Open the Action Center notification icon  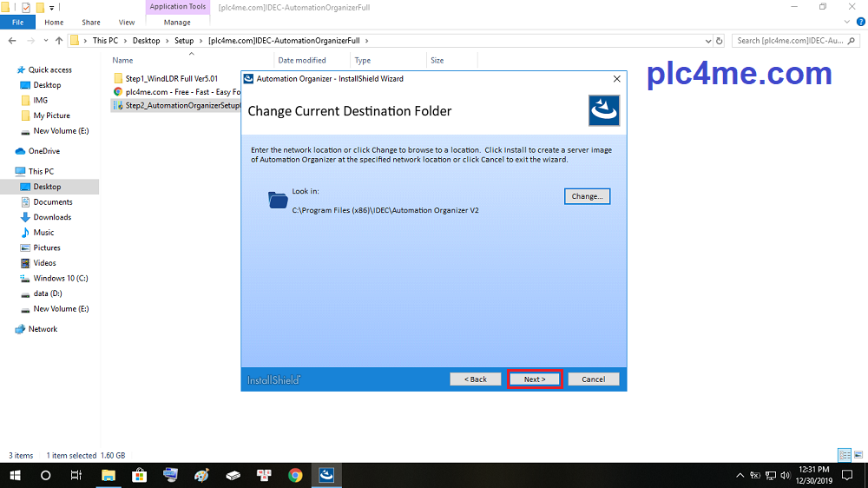point(847,475)
